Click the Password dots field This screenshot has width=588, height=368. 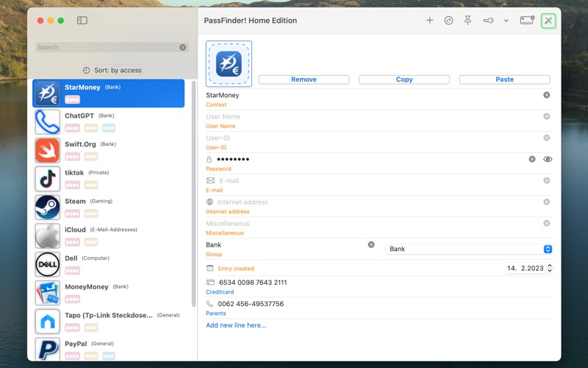tap(371, 159)
